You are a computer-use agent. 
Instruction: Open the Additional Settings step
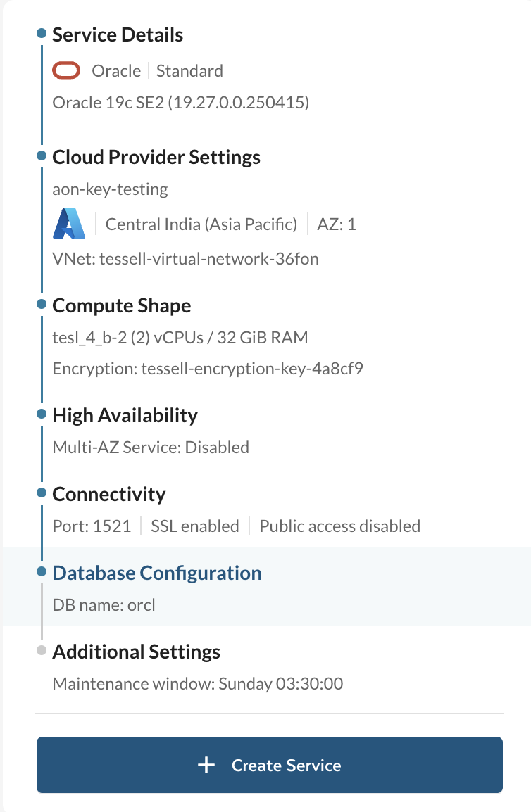137,652
